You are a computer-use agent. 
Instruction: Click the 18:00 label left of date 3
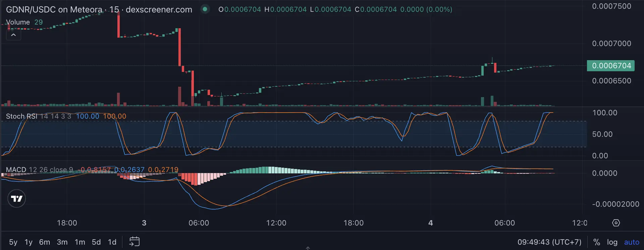pyautogui.click(x=67, y=223)
